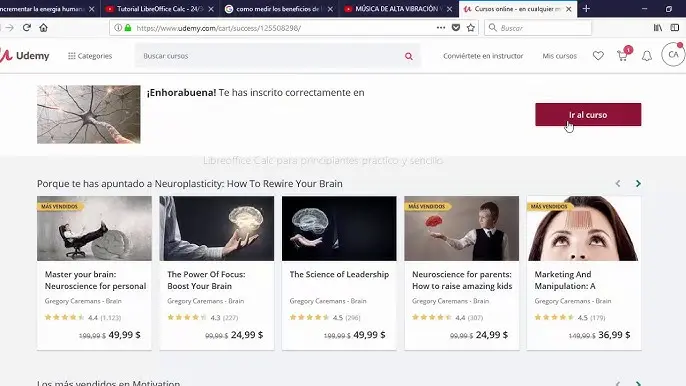686x386 pixels.
Task: Click Gregory Caremans under Master your brain
Action: pos(83,301)
